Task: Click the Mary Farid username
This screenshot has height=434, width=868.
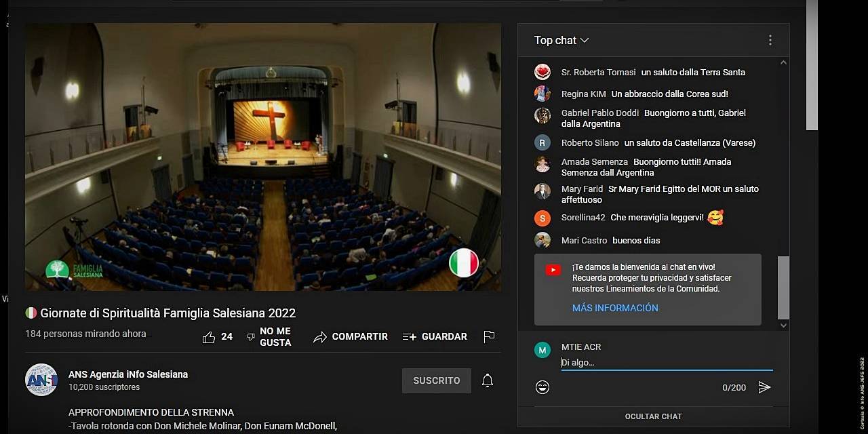Action: tap(582, 189)
